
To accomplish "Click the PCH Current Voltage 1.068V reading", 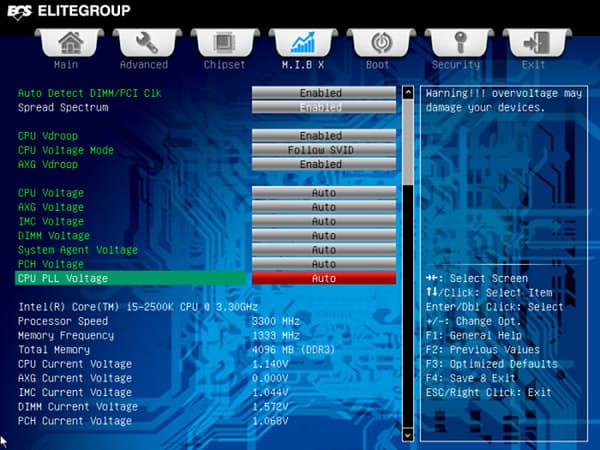I will tap(270, 421).
